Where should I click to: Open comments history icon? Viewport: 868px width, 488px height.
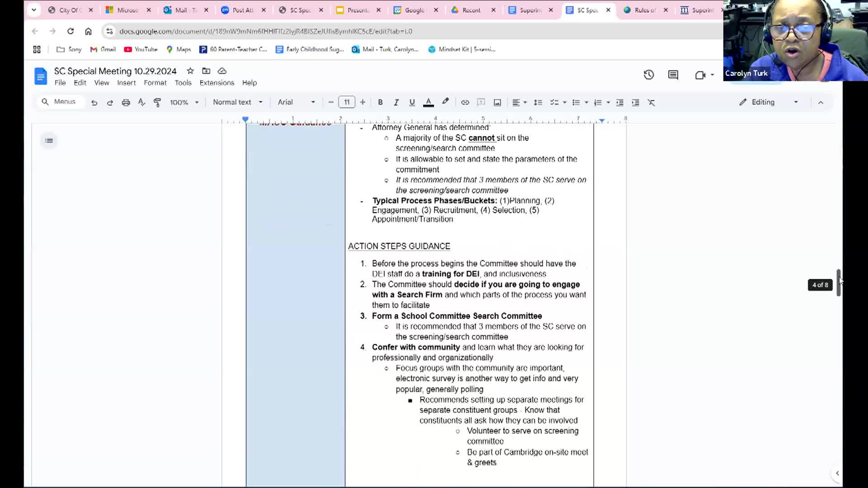673,75
